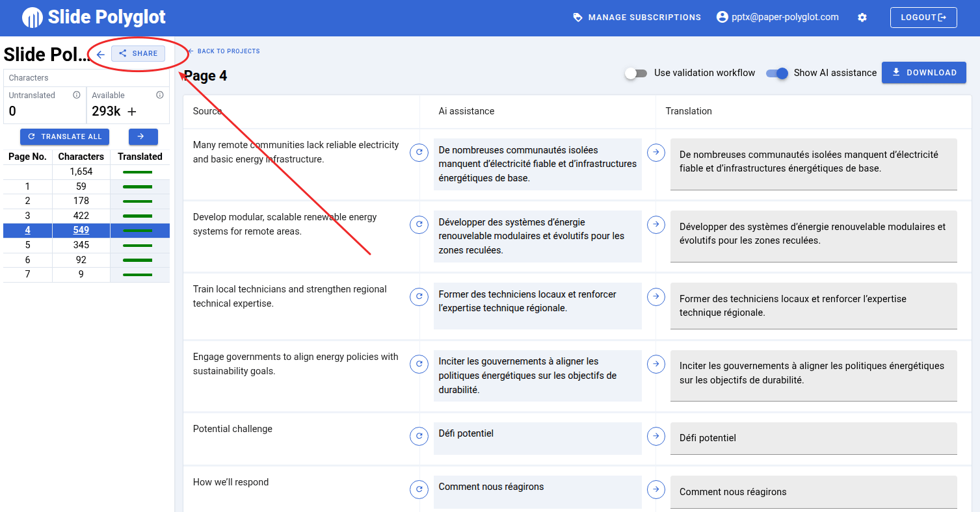Click the back arrow beside Share button
Screen dimensions: 980x512
pyautogui.click(x=100, y=54)
